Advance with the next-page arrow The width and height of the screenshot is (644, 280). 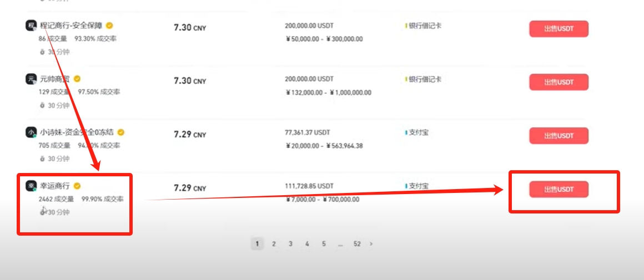coord(371,243)
